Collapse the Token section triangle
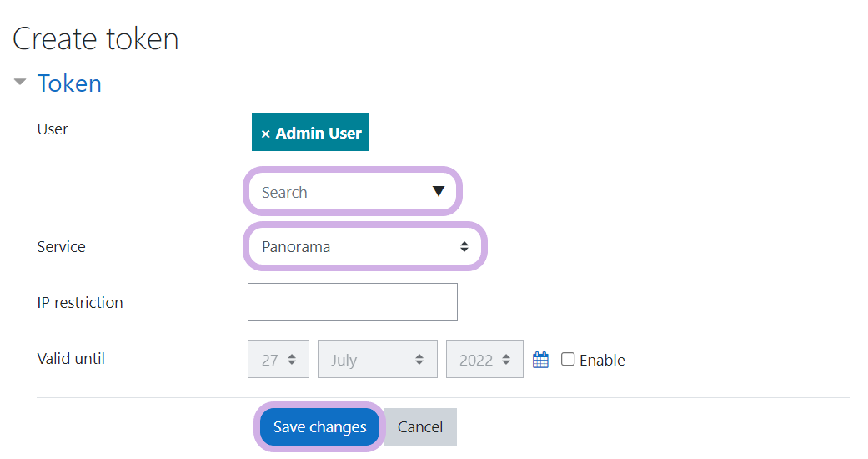This screenshot has height=459, width=868. click(20, 83)
